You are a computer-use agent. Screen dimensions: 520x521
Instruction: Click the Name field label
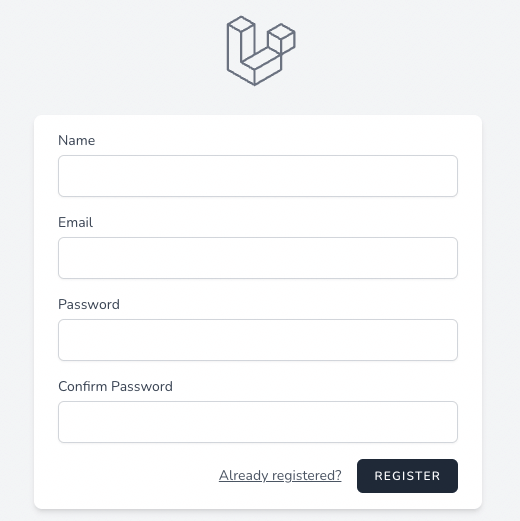click(x=77, y=140)
